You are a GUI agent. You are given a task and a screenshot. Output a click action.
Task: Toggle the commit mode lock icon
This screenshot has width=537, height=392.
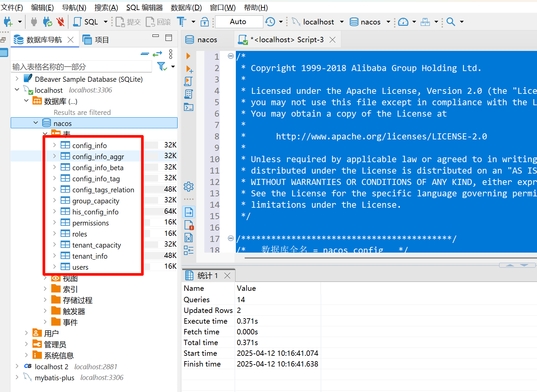[x=204, y=21]
